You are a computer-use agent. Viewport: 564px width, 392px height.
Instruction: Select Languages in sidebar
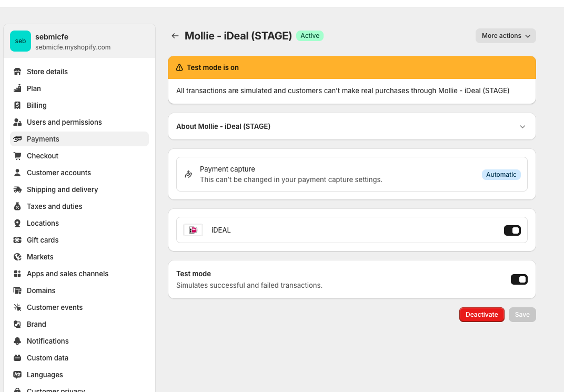tap(79, 375)
